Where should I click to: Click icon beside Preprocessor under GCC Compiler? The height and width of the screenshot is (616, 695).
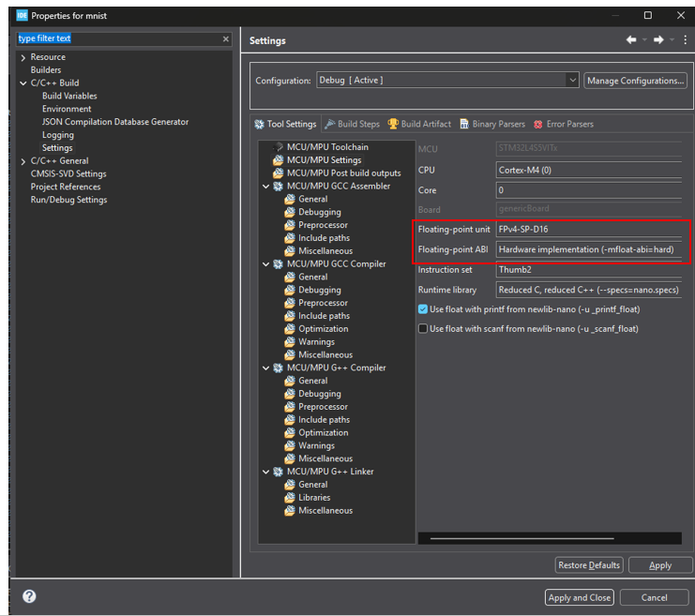pos(290,303)
